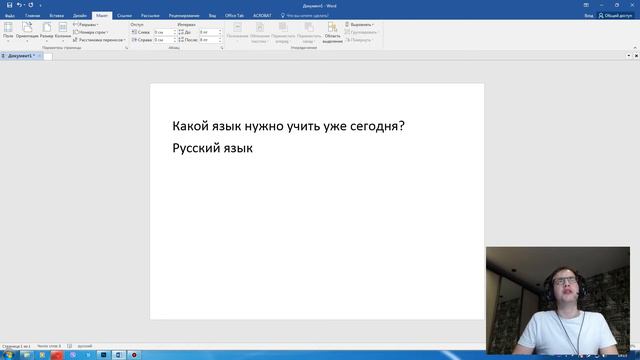Switch to the ACROBAT tab
The height and width of the screenshot is (360, 640).
(x=262, y=16)
